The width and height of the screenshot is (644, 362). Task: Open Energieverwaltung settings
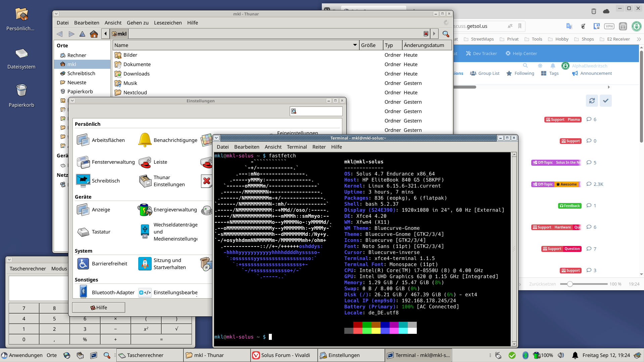pyautogui.click(x=167, y=210)
